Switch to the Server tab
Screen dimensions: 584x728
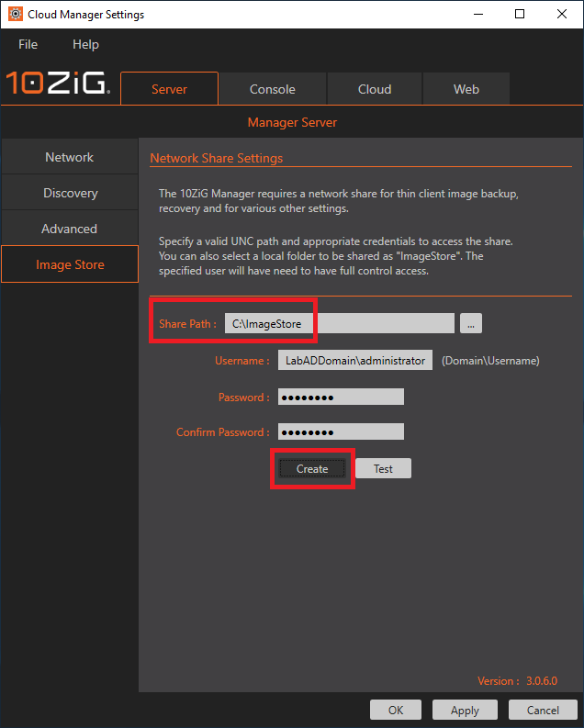pos(169,89)
